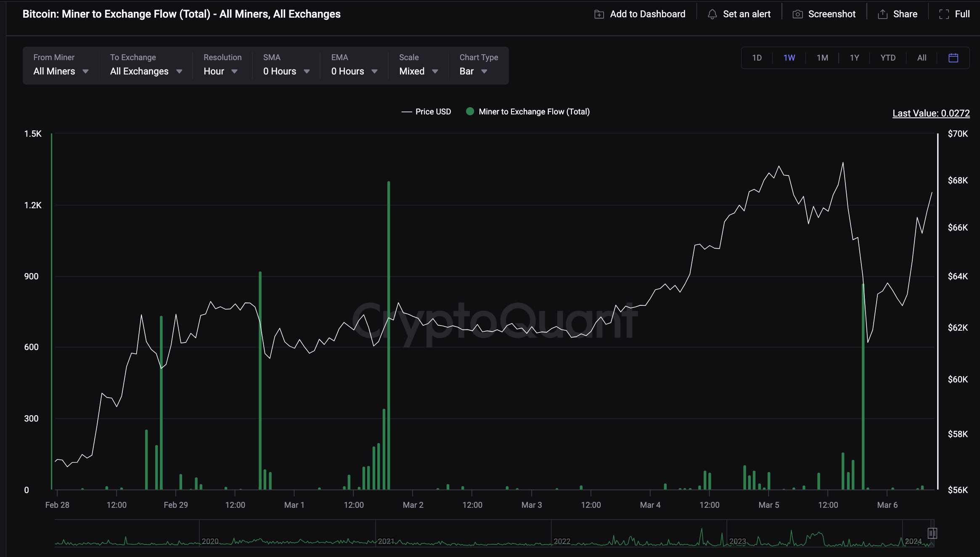Click the Screenshot camera icon
Screen dimensions: 980x557
797,14
